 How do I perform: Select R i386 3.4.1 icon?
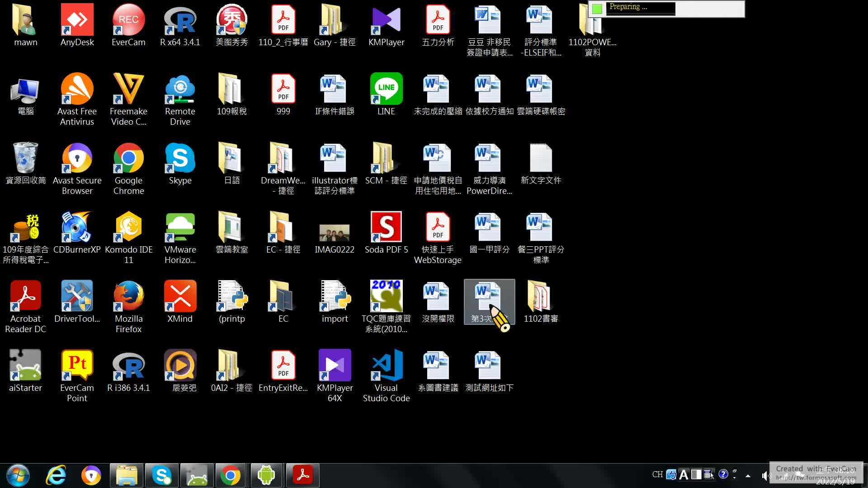coord(128,371)
